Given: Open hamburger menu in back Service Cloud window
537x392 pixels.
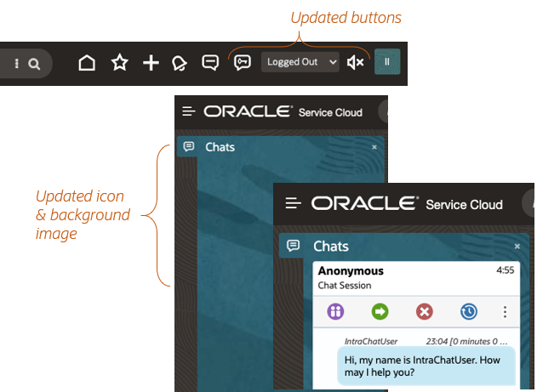Looking at the screenshot, I should (189, 111).
